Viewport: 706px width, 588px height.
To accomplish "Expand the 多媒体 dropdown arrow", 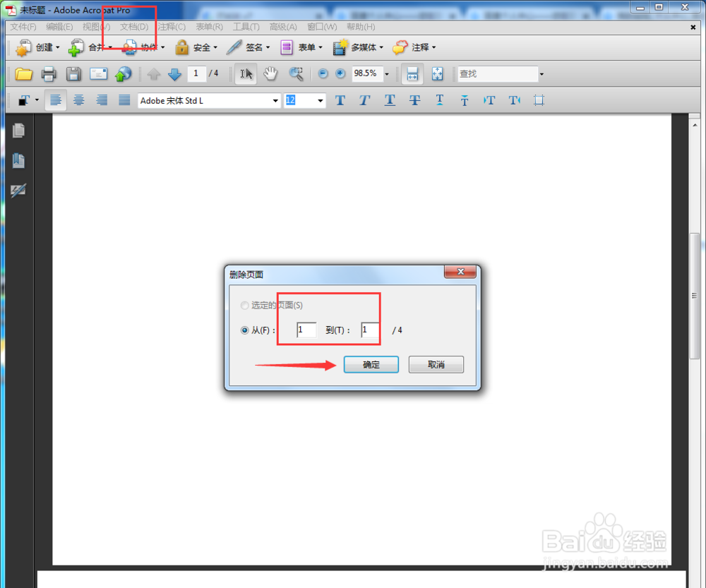I will [381, 47].
